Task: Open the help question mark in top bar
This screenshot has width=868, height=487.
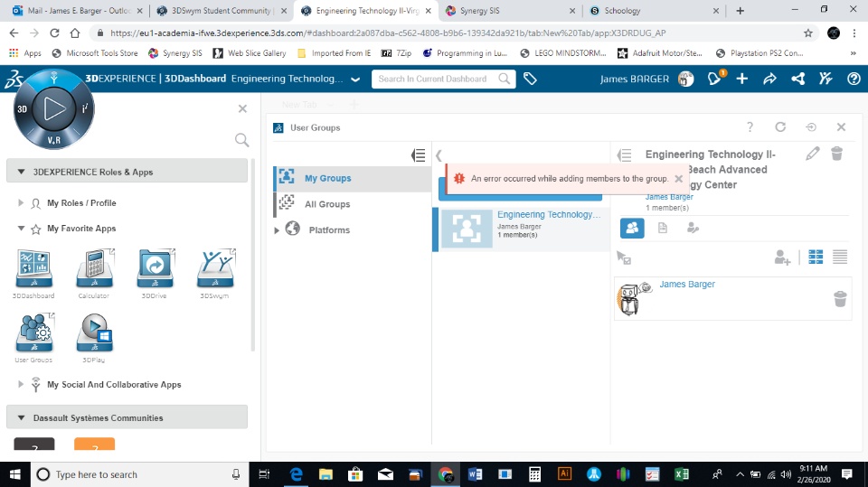Action: (x=854, y=80)
